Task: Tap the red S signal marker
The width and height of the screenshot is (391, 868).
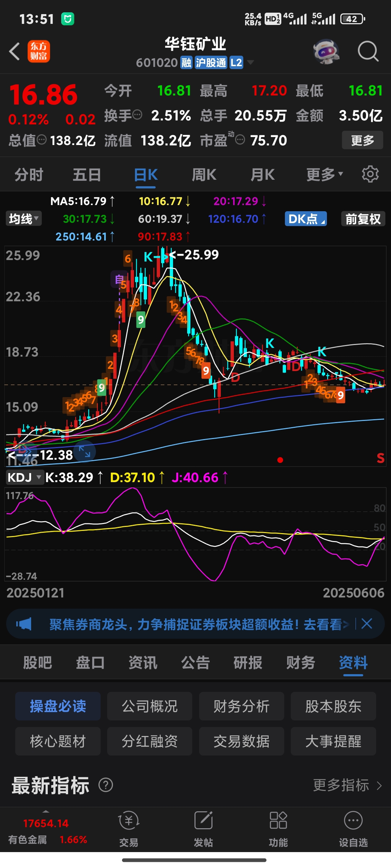Action: click(381, 458)
